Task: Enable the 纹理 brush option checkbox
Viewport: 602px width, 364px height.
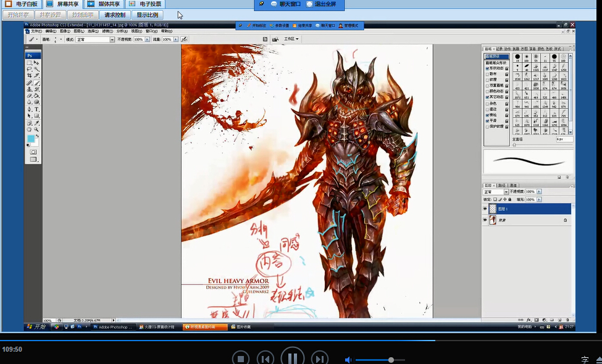Action: pyautogui.click(x=487, y=79)
